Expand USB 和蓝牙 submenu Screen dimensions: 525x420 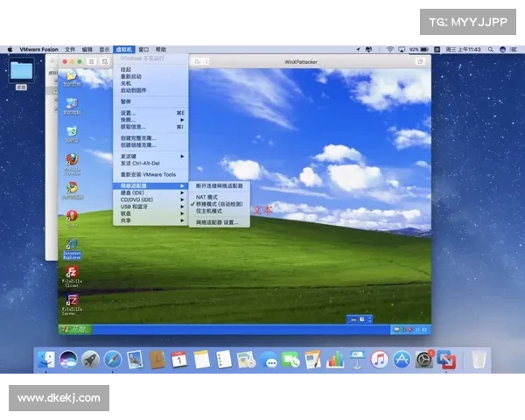pyautogui.click(x=150, y=206)
